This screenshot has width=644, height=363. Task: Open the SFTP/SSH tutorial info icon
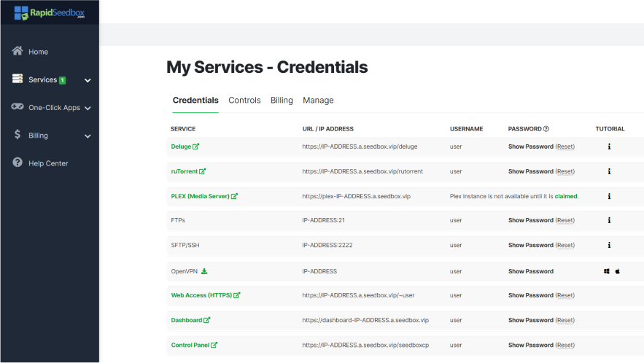pos(609,246)
